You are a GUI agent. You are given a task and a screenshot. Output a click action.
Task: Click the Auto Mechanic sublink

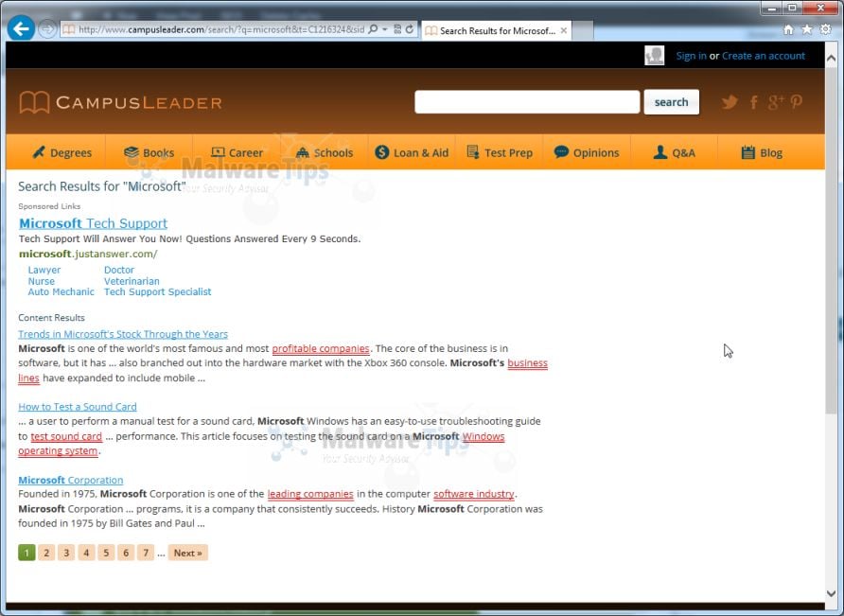pos(61,291)
